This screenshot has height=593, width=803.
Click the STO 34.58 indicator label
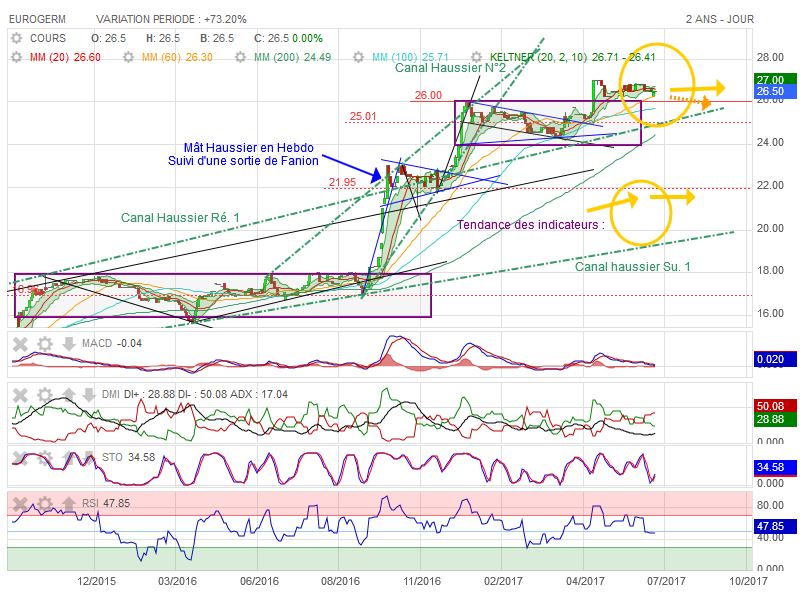[x=128, y=457]
